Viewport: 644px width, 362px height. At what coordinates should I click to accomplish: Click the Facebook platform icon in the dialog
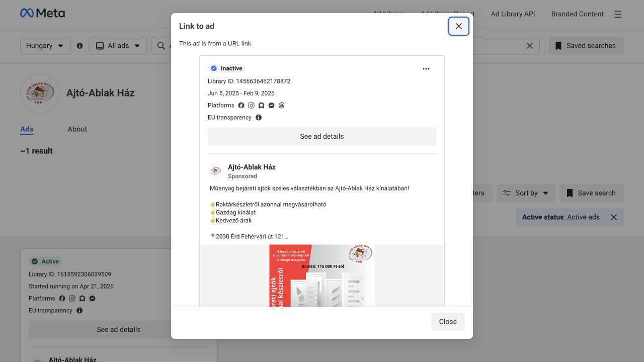(x=241, y=106)
